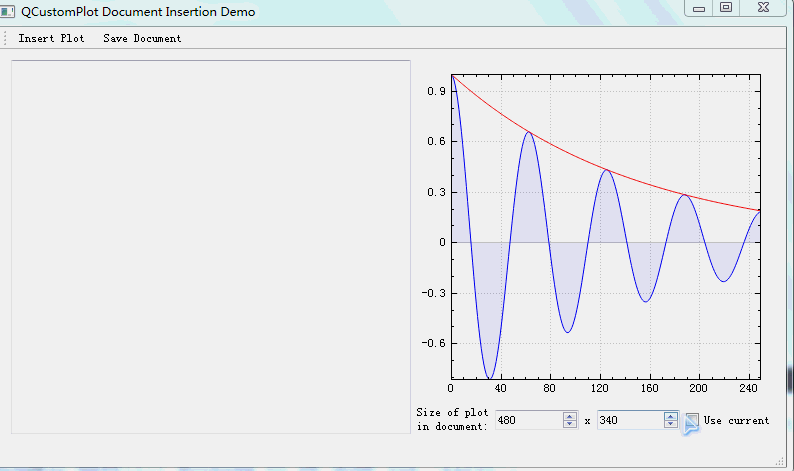Click the application icon in the title bar
Screen dimensions: 794x471
click(7, 11)
